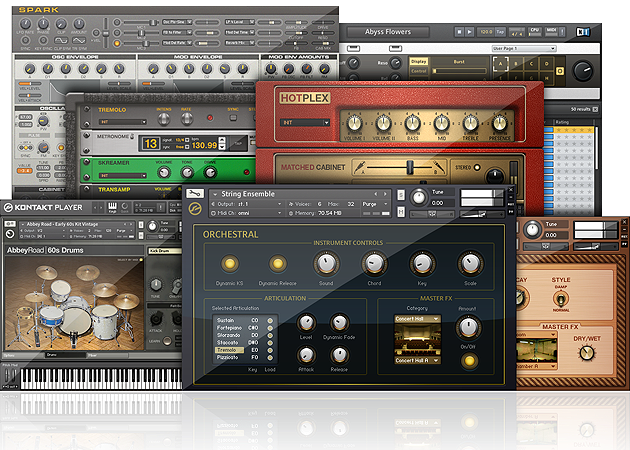Open the keyboard view in Kontakt Player
Image resolution: width=630 pixels, height=450 pixels.
point(112,207)
